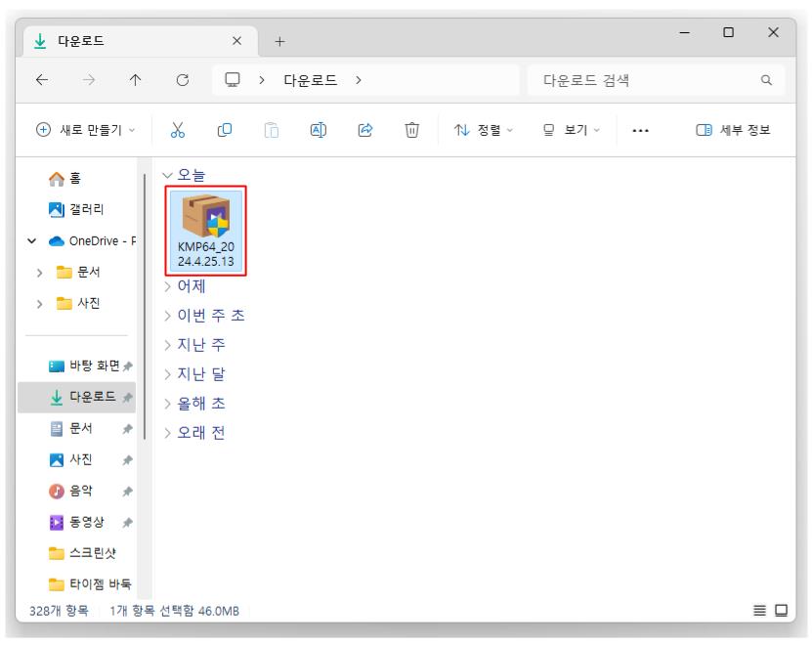This screenshot has width=812, height=646.
Task: Open 갤러리 in the sidebar
Action: pyautogui.click(x=76, y=210)
